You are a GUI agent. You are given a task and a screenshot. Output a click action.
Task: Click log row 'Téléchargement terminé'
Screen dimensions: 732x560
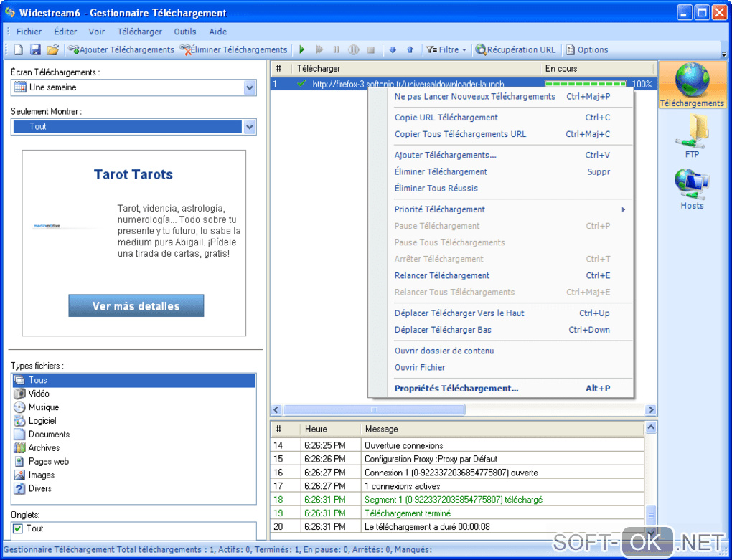point(458,513)
